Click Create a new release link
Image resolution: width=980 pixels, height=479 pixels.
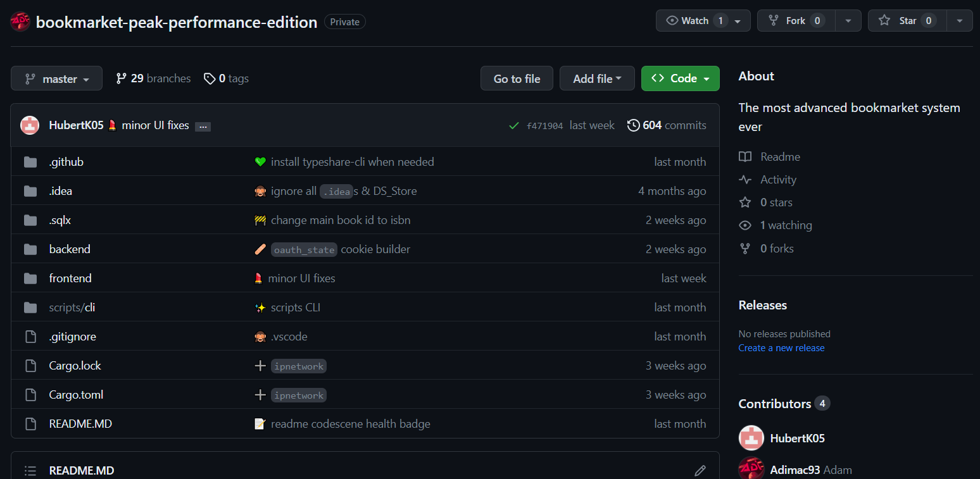click(782, 348)
